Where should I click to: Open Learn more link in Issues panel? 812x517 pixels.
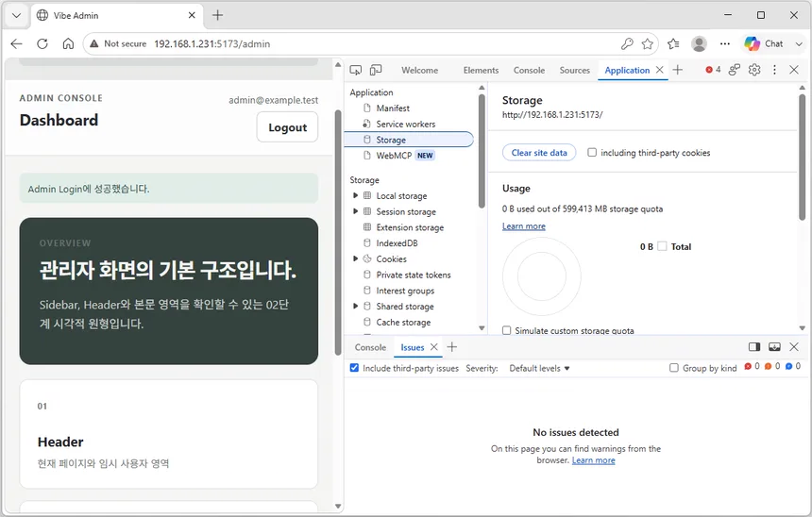coord(594,460)
